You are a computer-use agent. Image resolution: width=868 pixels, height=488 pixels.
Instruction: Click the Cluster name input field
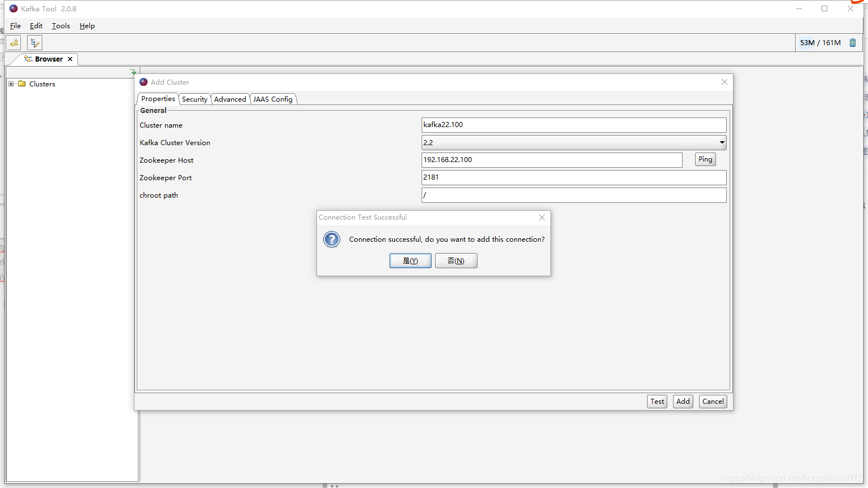coord(574,125)
